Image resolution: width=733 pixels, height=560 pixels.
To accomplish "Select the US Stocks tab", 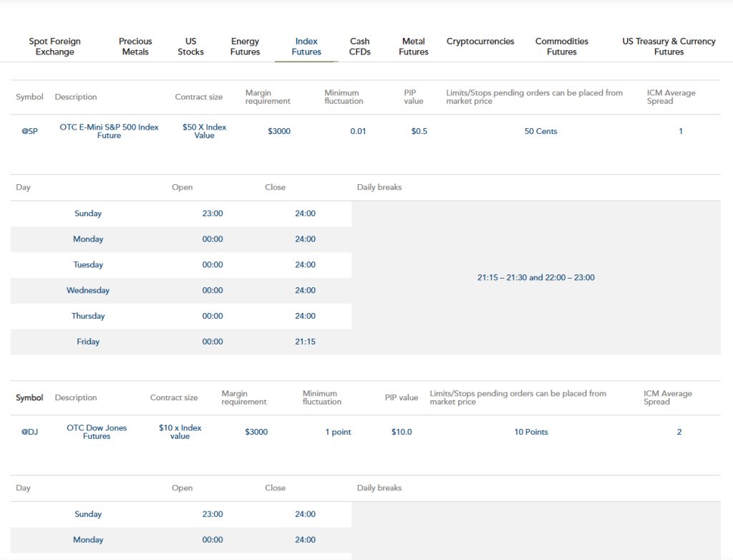I will pos(190,47).
